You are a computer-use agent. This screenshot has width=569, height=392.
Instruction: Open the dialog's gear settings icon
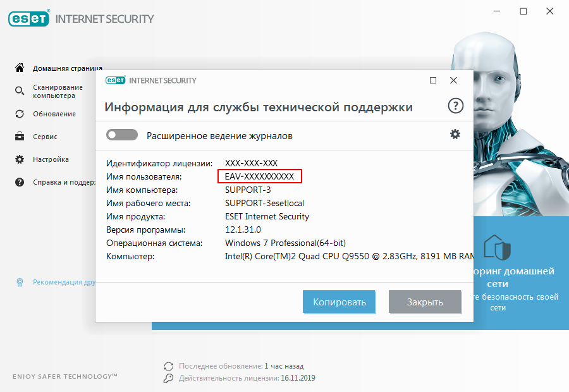(455, 134)
